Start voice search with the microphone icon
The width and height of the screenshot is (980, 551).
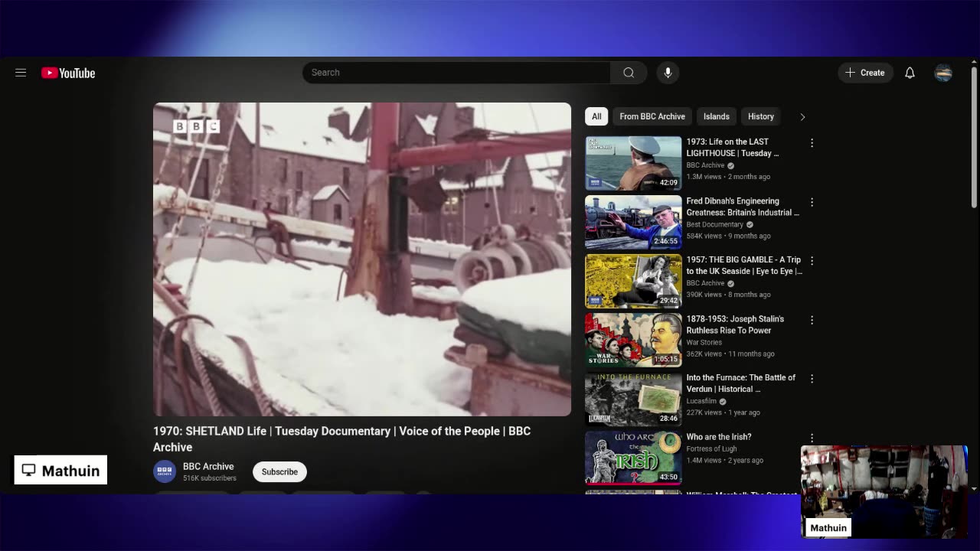click(668, 73)
